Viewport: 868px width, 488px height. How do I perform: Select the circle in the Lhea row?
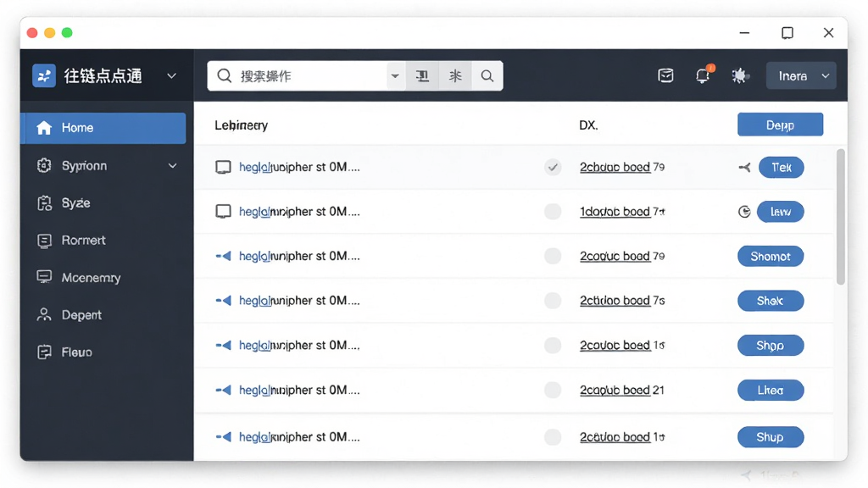(x=553, y=390)
